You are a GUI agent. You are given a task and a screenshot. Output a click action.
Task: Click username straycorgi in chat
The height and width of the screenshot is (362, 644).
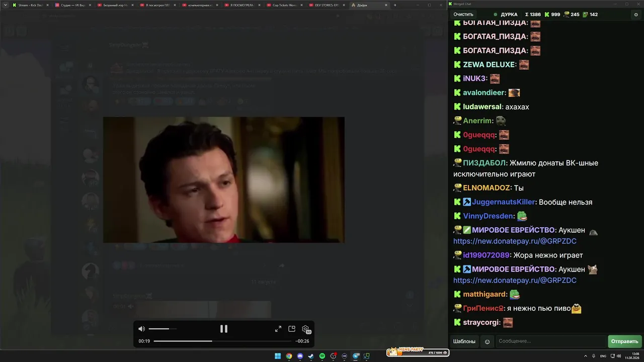[481, 323]
